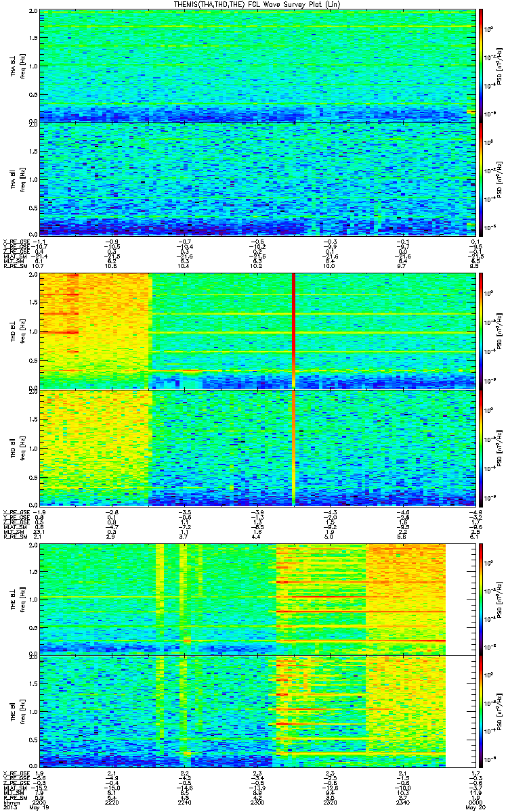Image resolution: width=508 pixels, height=812 pixels.
Task: Click the PSD color bar beside THA B-parallel
Action: pos(482,178)
